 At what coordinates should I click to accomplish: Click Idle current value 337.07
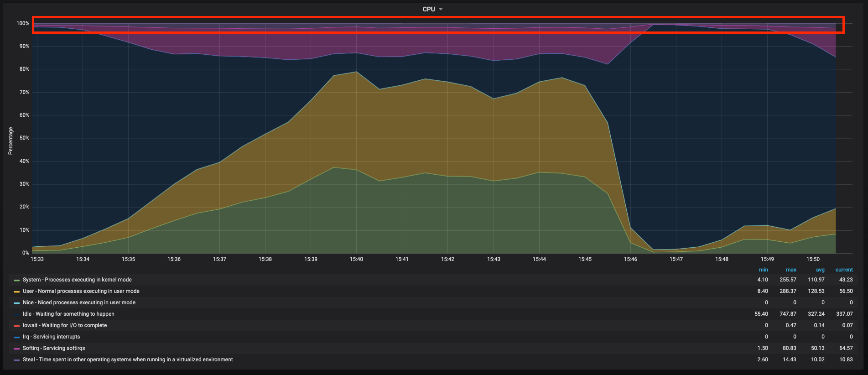point(844,314)
